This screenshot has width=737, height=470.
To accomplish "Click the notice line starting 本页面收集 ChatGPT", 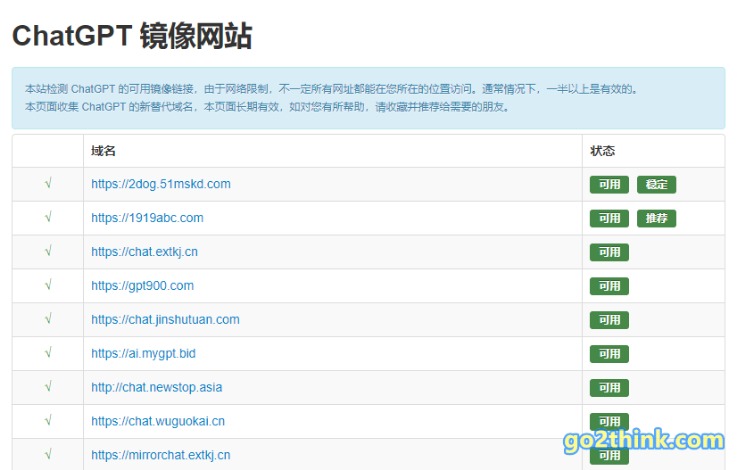I will click(x=267, y=107).
